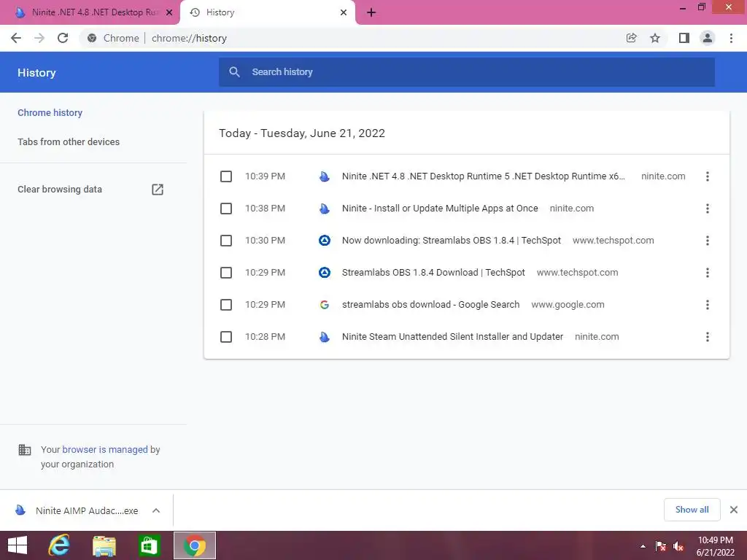
Task: Open the Clear browsing data external link icon
Action: (x=158, y=190)
